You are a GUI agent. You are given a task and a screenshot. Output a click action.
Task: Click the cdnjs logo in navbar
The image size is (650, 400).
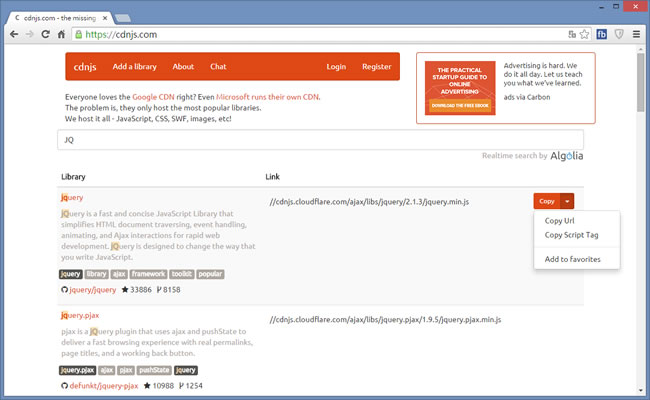pos(85,67)
